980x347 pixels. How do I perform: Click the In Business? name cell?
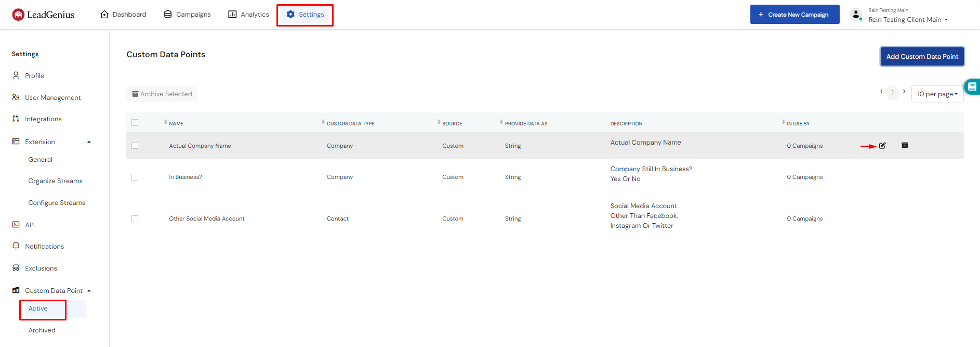point(186,177)
